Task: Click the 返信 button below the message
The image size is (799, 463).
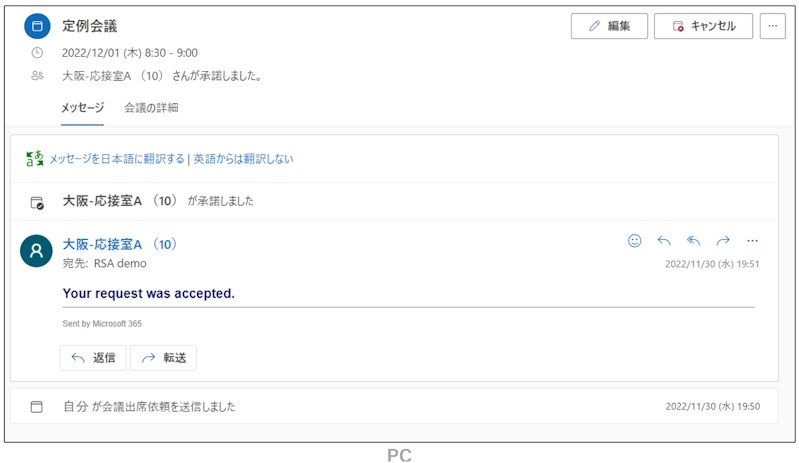Action: pyautogui.click(x=93, y=358)
